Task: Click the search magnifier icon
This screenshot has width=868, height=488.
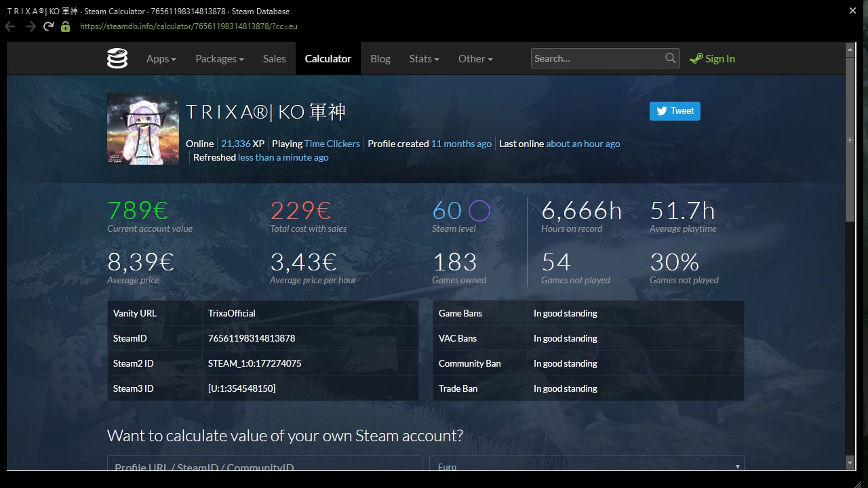Action: click(670, 58)
